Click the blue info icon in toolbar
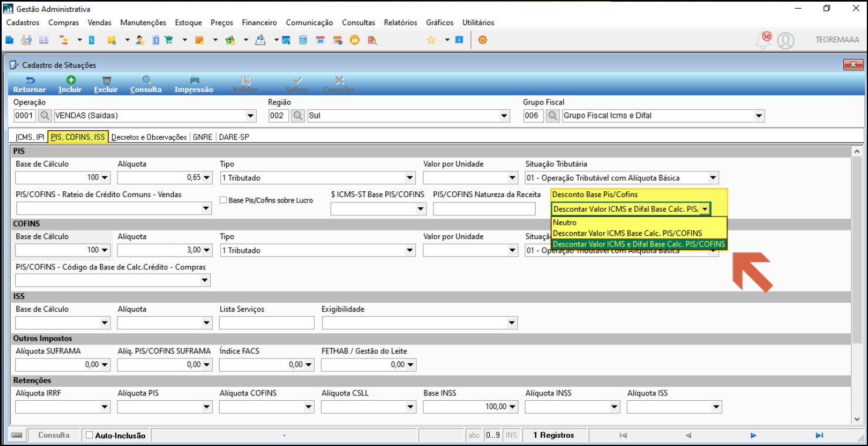The width and height of the screenshot is (868, 446). [459, 40]
